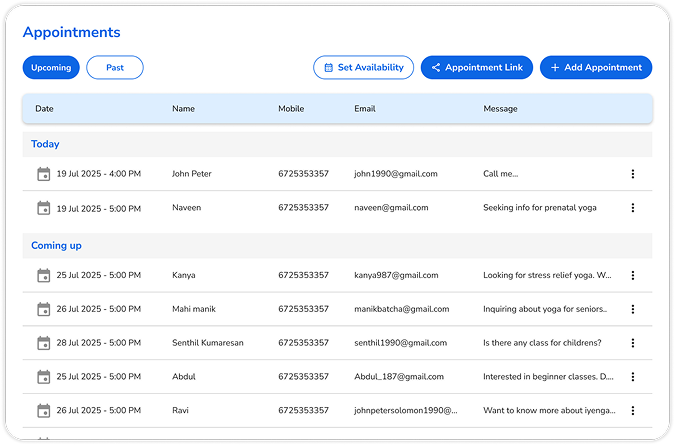Click calendar icon in Mahi manik's row
The width and height of the screenshot is (675, 445).
tap(43, 309)
